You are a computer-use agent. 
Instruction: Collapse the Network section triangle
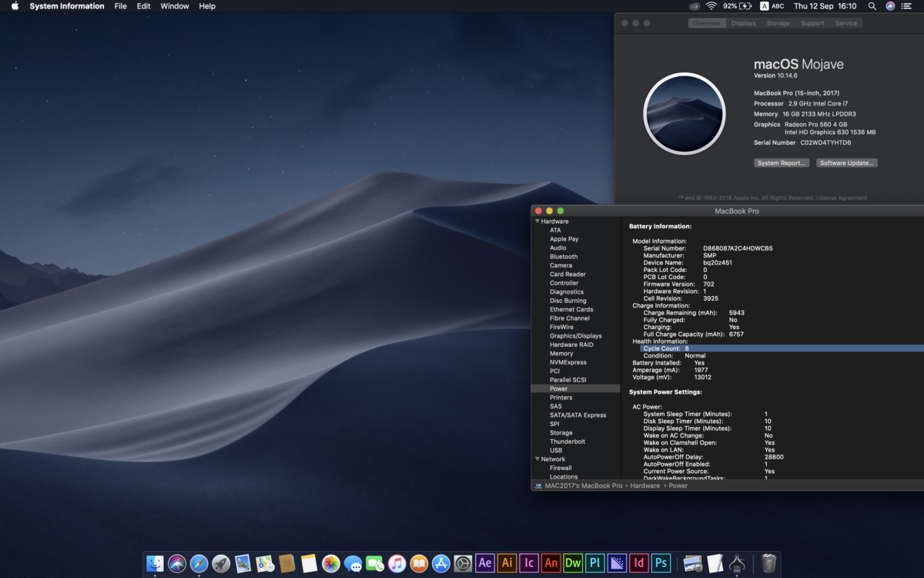pyautogui.click(x=537, y=459)
